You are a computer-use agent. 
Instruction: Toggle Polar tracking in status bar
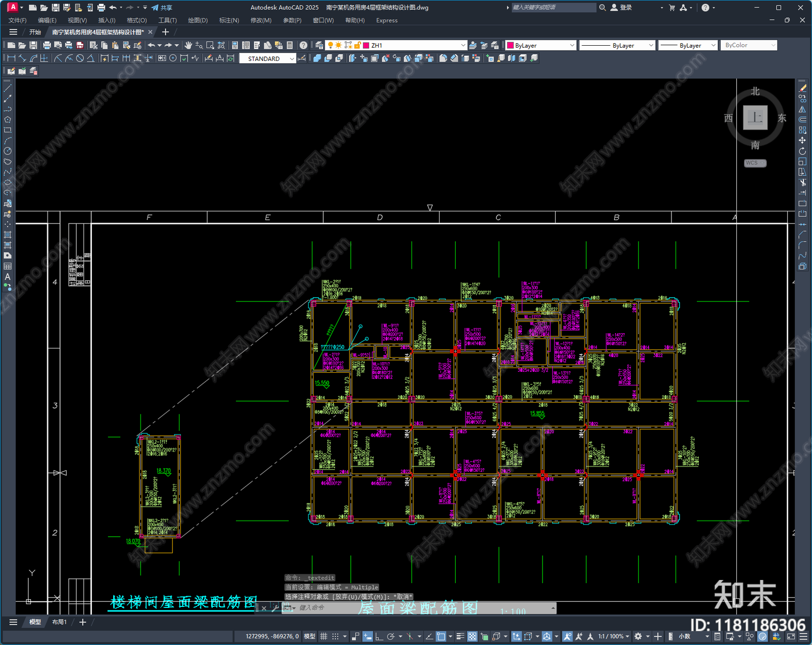click(391, 636)
